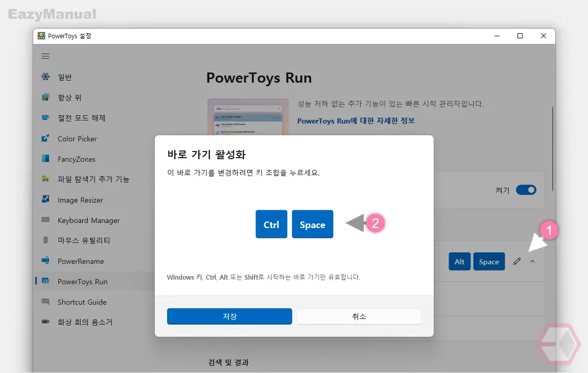Image resolution: width=588 pixels, height=373 pixels.
Task: Click the 마우스 유틸리티 mouse icon
Action: [x=45, y=240]
